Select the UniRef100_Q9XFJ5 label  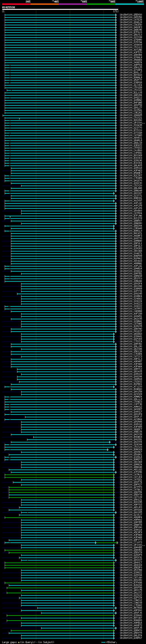(131, 628)
